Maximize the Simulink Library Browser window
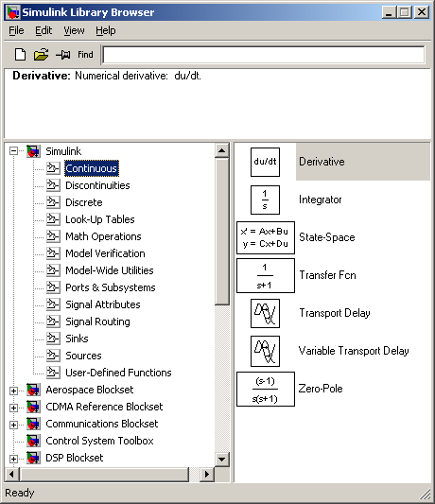Image resolution: width=435 pixels, height=504 pixels. [x=404, y=12]
